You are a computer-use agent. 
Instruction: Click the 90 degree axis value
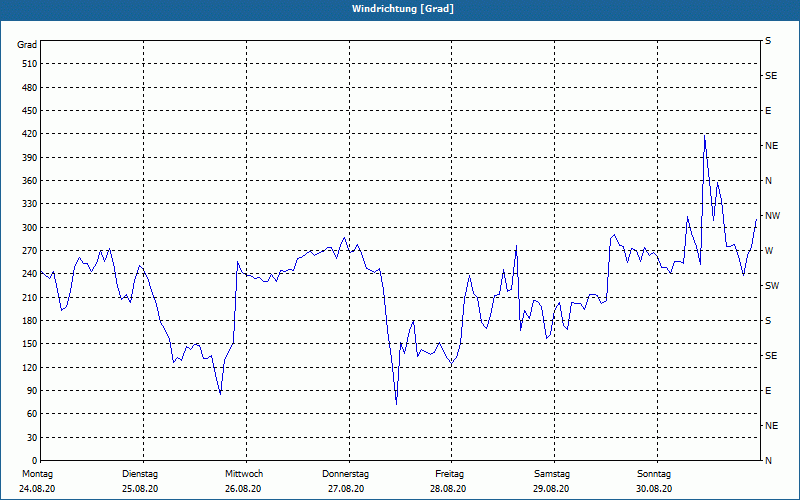click(x=32, y=391)
